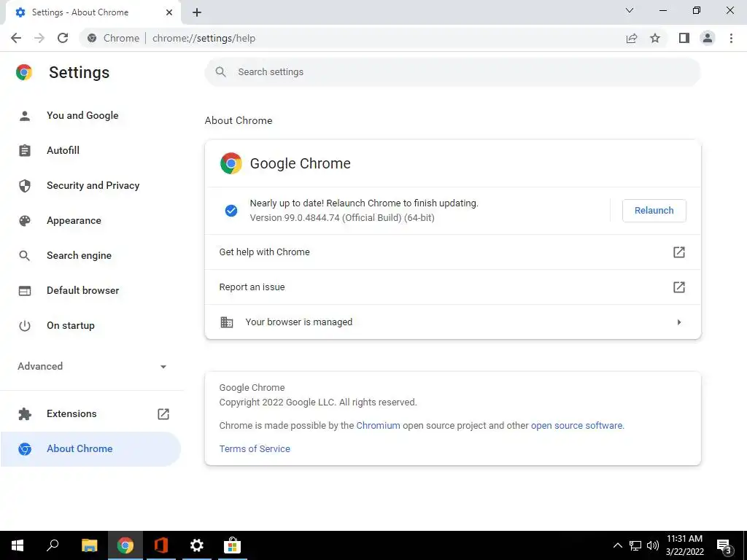Image resolution: width=747 pixels, height=560 pixels.
Task: Open the profile avatar menu
Action: pyautogui.click(x=708, y=38)
